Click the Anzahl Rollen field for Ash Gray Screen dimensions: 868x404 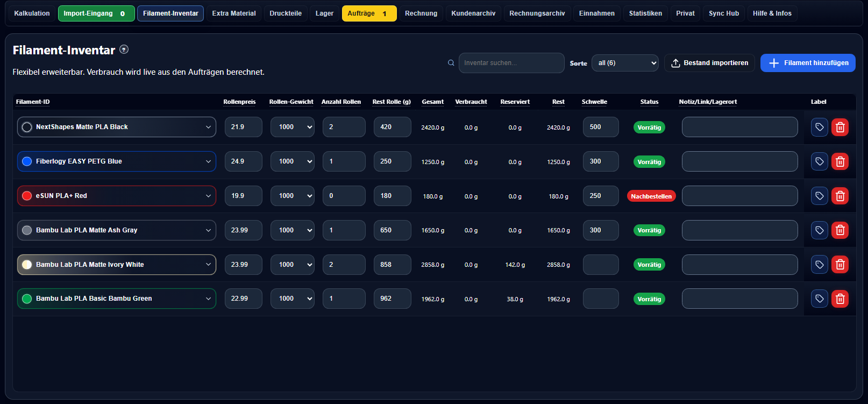(x=344, y=230)
